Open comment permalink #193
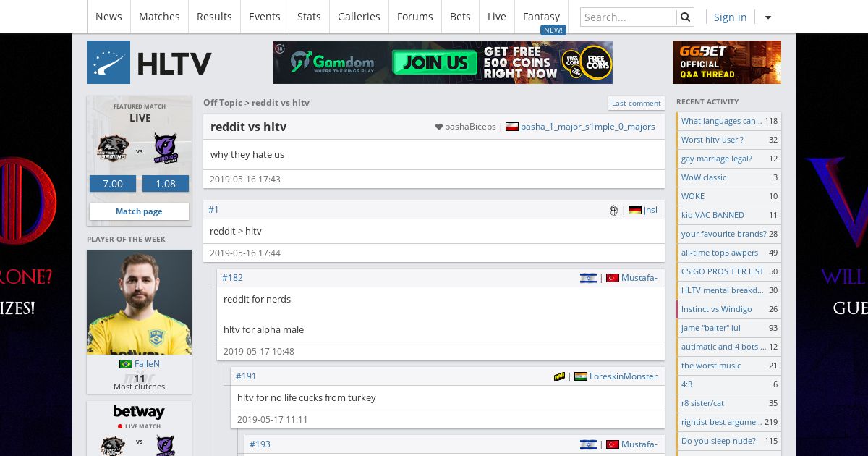This screenshot has height=456, width=868. pyautogui.click(x=260, y=444)
